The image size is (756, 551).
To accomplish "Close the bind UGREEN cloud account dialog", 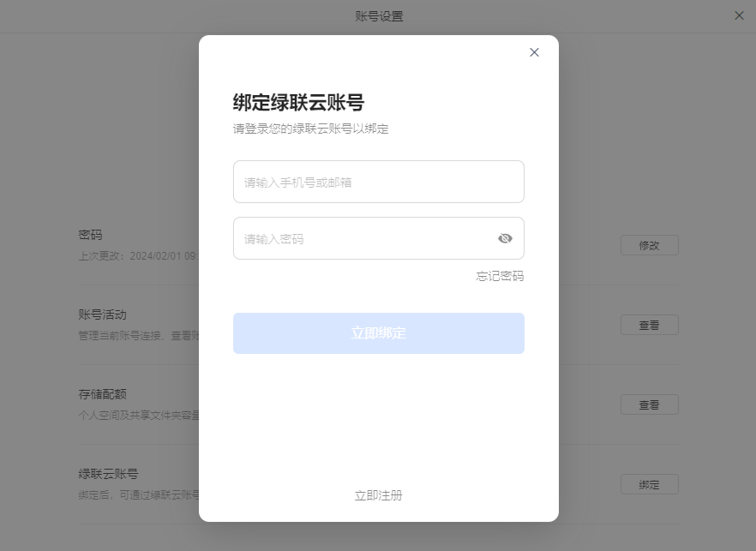I will pos(534,52).
